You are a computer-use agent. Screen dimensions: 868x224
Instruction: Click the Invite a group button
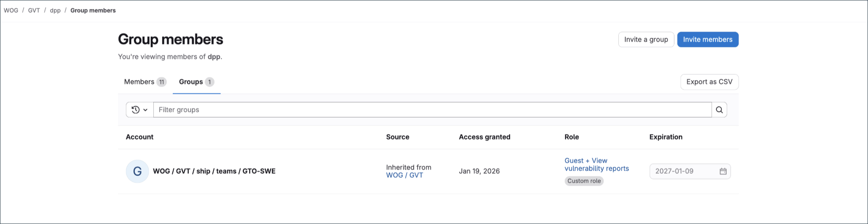pyautogui.click(x=646, y=39)
